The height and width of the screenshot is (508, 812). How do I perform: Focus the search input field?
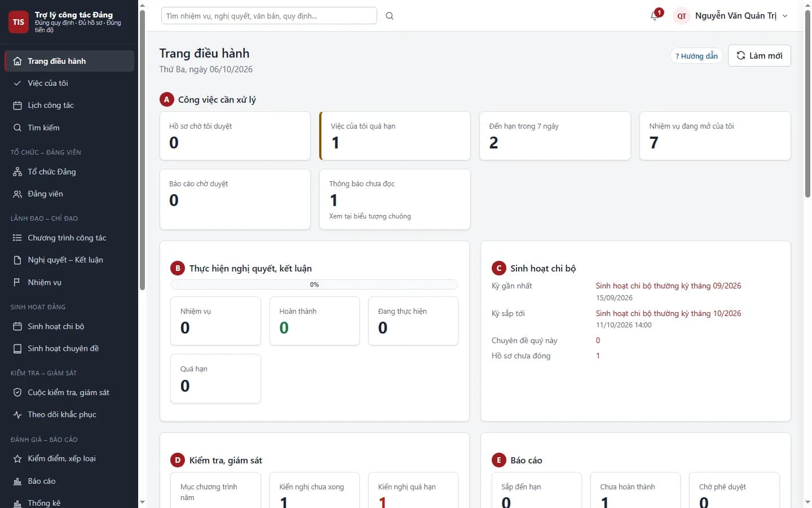point(269,16)
